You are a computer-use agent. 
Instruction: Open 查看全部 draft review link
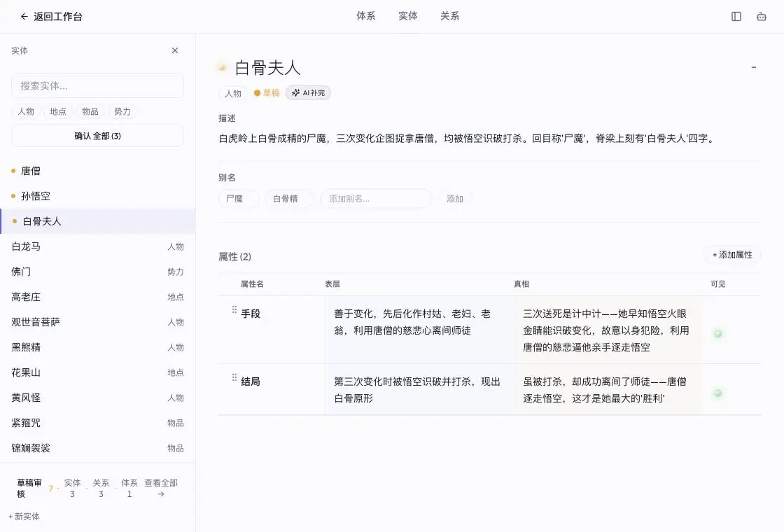point(161,488)
